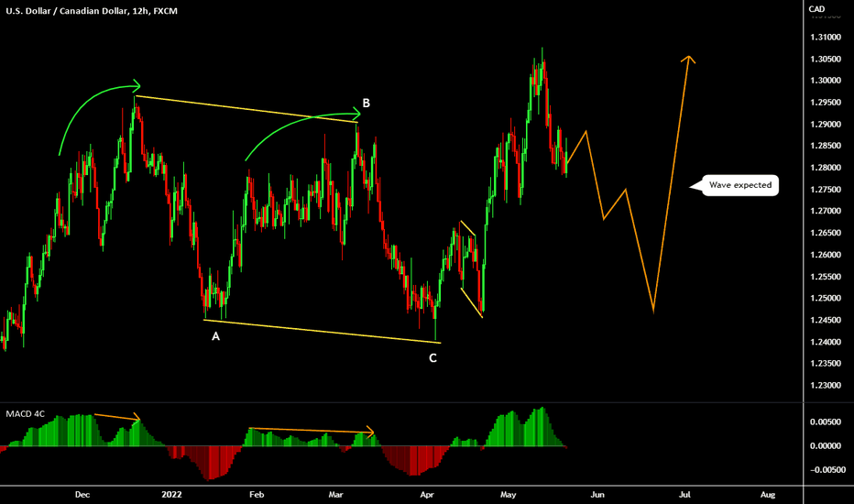
Task: Click the 1.28500 price axis label
Action: pos(825,146)
